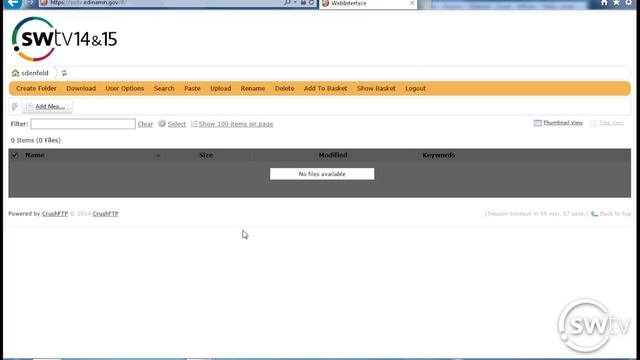
Task: Click the Clear filter link
Action: (x=145, y=124)
